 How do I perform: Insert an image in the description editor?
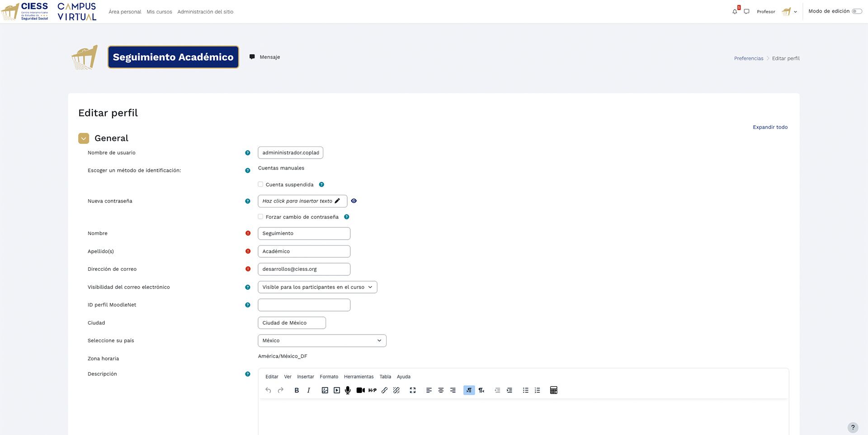coord(325,390)
